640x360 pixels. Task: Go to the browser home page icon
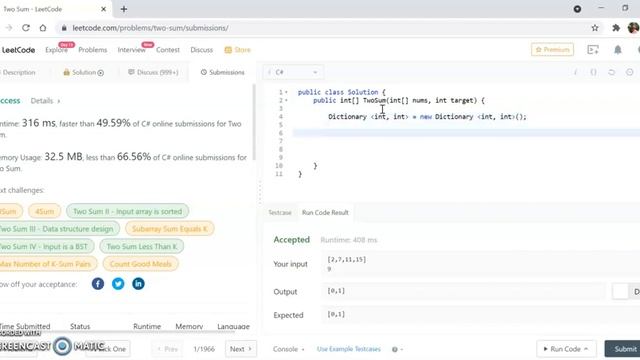coord(43,28)
